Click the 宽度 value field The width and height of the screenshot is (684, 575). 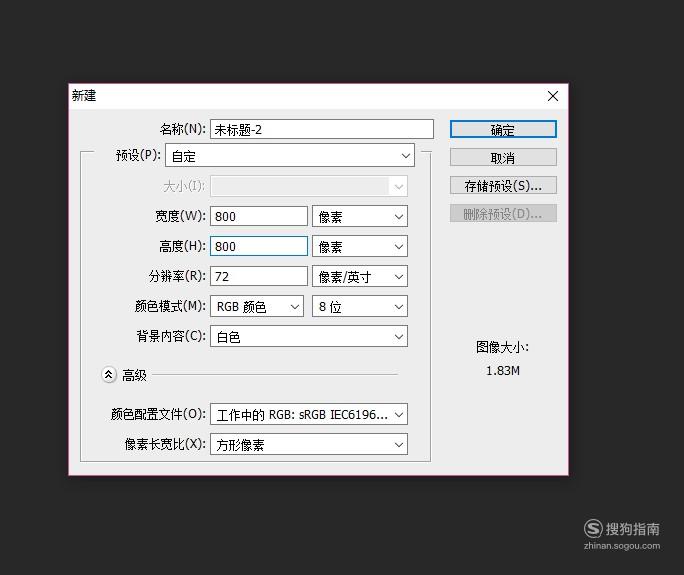(259, 216)
